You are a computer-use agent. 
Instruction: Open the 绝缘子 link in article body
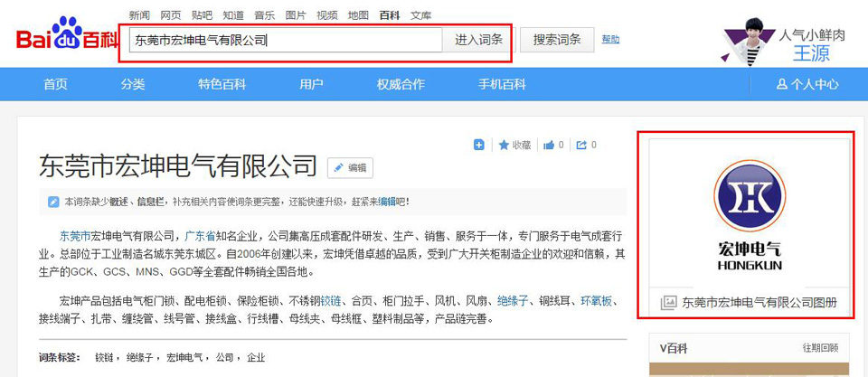tap(513, 301)
